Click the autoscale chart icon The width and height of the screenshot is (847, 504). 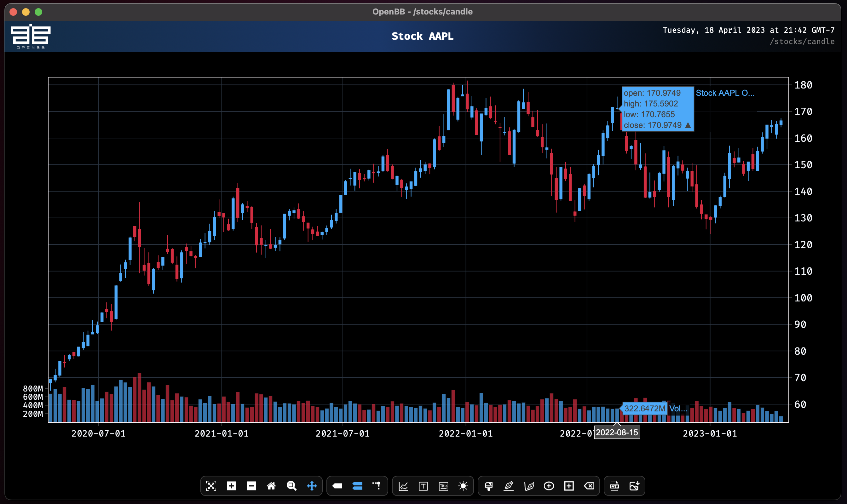pyautogui.click(x=211, y=486)
